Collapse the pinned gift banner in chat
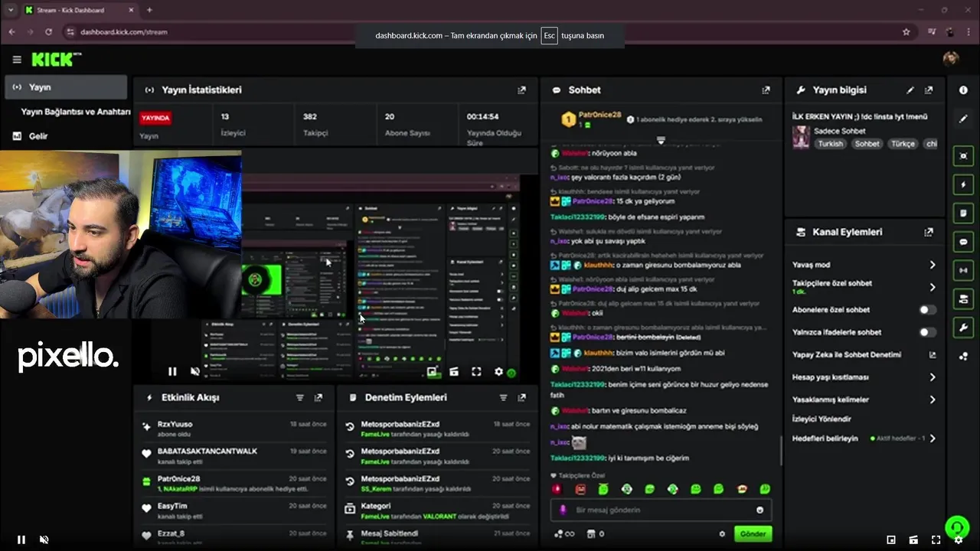Viewport: 980px width, 551px height. pos(661,141)
